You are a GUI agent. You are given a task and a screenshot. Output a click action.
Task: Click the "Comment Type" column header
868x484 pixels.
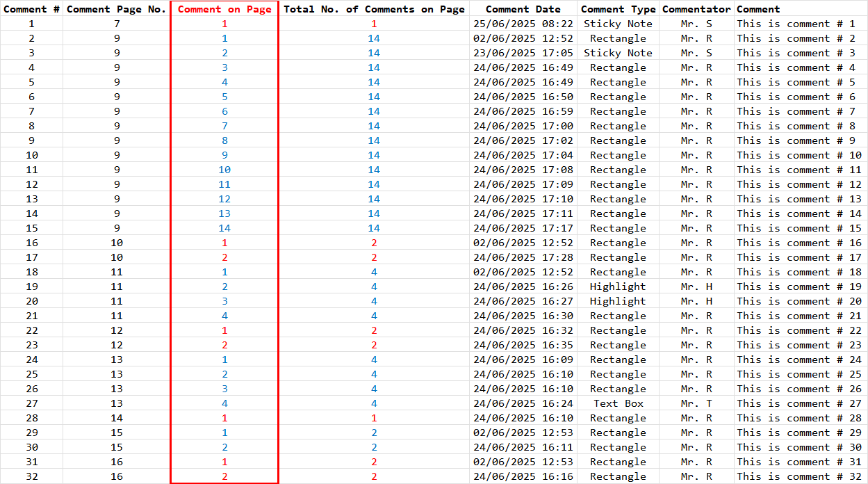tap(618, 9)
